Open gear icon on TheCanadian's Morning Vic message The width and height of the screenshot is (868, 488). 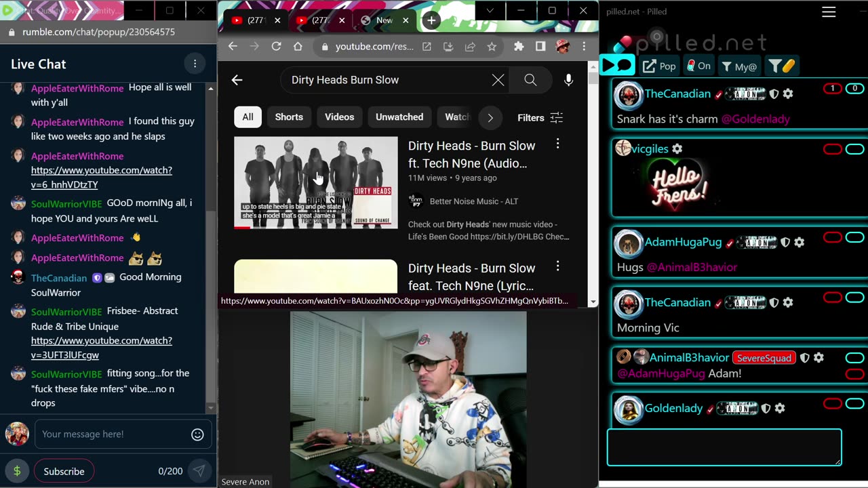pos(787,302)
